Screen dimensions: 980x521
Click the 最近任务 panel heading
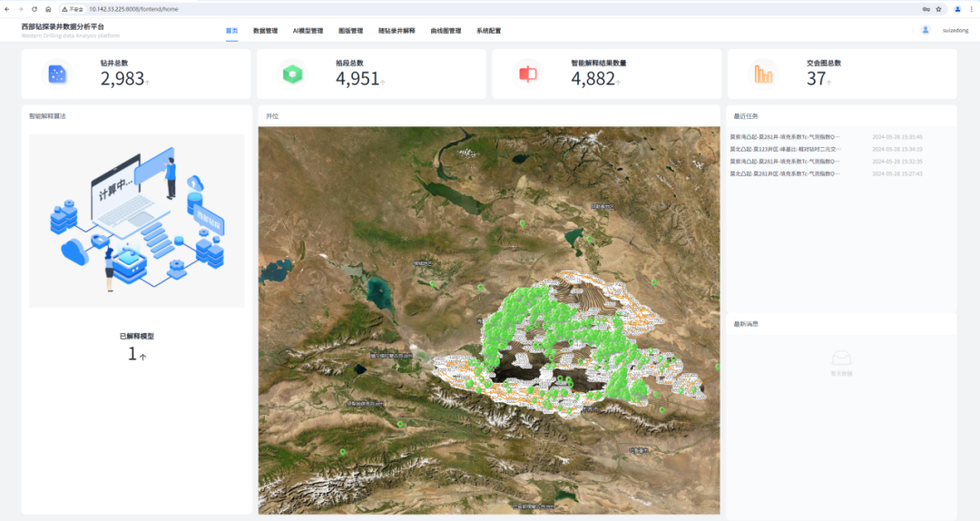[746, 116]
